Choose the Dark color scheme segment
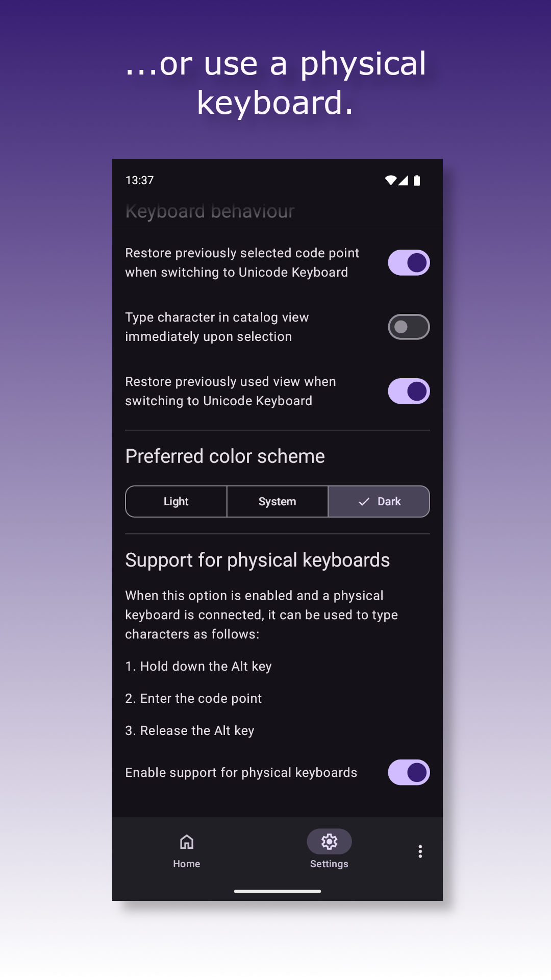The width and height of the screenshot is (551, 980). (379, 502)
